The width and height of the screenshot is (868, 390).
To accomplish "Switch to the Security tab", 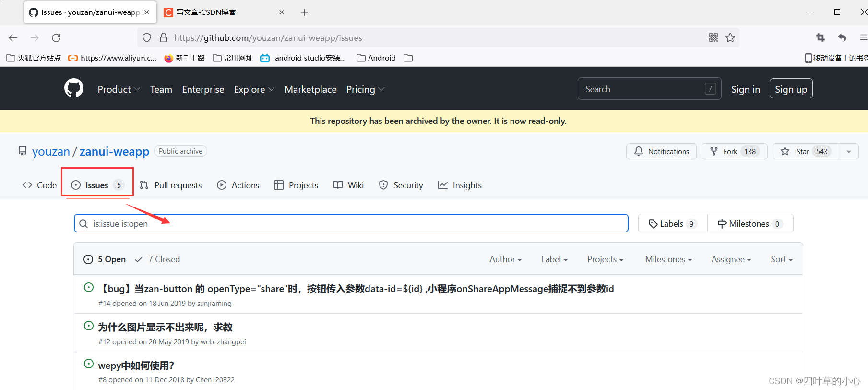I will click(x=401, y=185).
